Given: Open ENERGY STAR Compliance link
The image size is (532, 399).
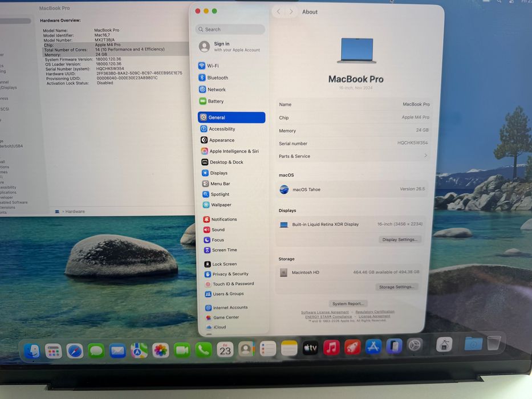Looking at the screenshot, I should click(328, 316).
